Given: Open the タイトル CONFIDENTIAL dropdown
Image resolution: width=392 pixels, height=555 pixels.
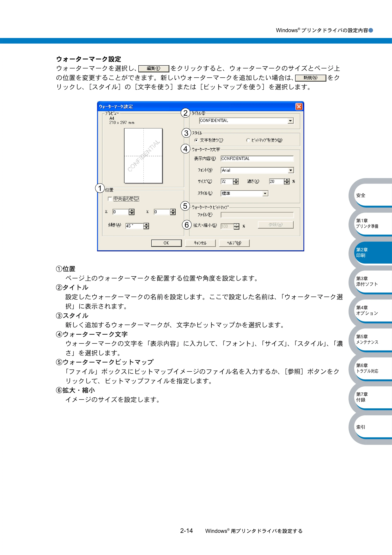Looking at the screenshot, I should pyautogui.click(x=290, y=121).
